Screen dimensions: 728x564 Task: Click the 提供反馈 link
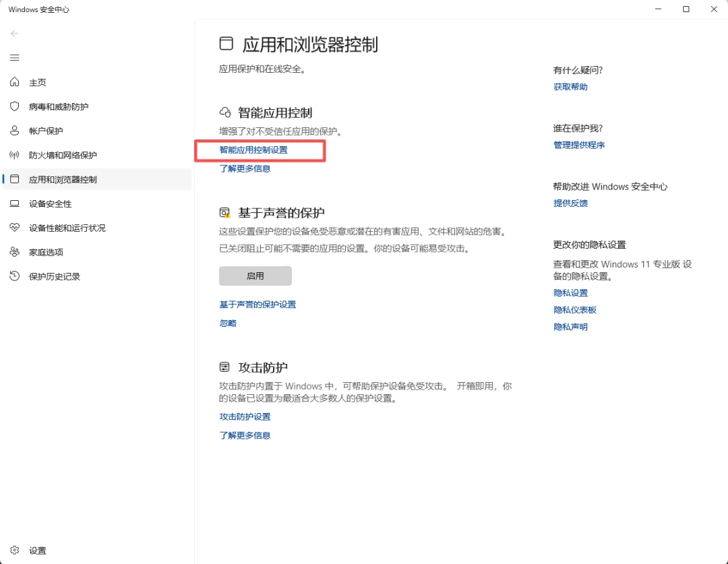click(571, 203)
